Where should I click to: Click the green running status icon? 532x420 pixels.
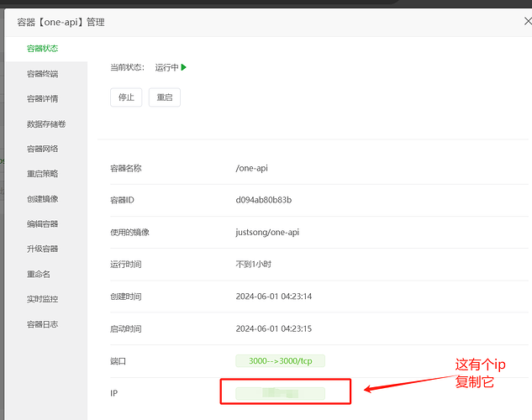coord(183,67)
